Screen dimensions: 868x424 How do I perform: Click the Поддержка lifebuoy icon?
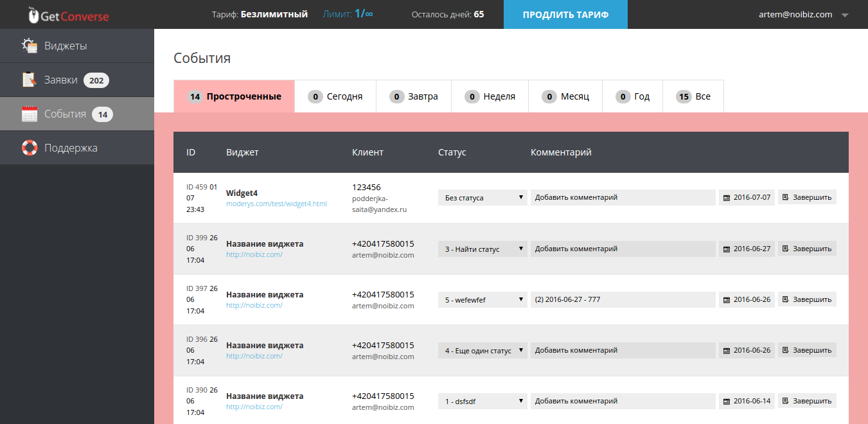click(30, 148)
